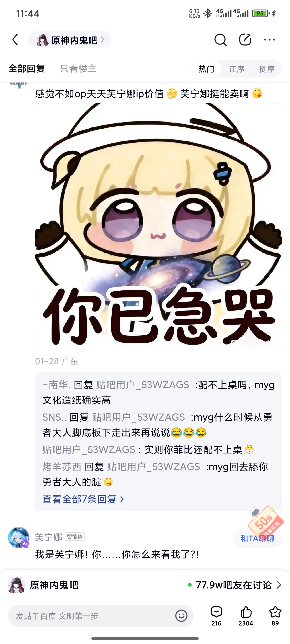
Task: Switch to 全部回复 tab
Action: (27, 68)
